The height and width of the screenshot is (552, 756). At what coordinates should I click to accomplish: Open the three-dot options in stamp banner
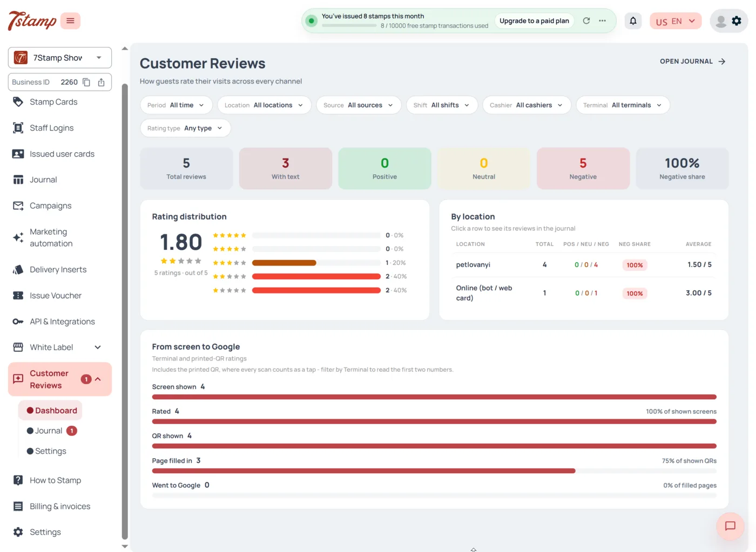pos(603,21)
